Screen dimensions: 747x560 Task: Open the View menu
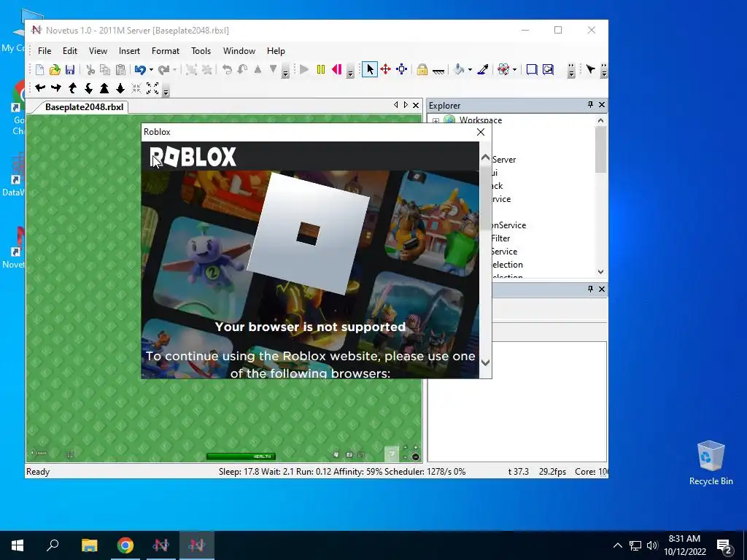[x=98, y=51]
